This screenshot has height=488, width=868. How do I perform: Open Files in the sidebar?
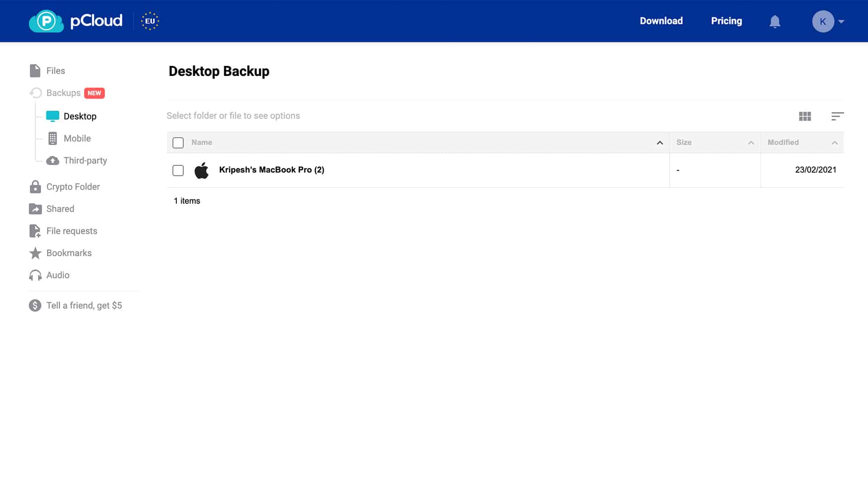point(56,71)
